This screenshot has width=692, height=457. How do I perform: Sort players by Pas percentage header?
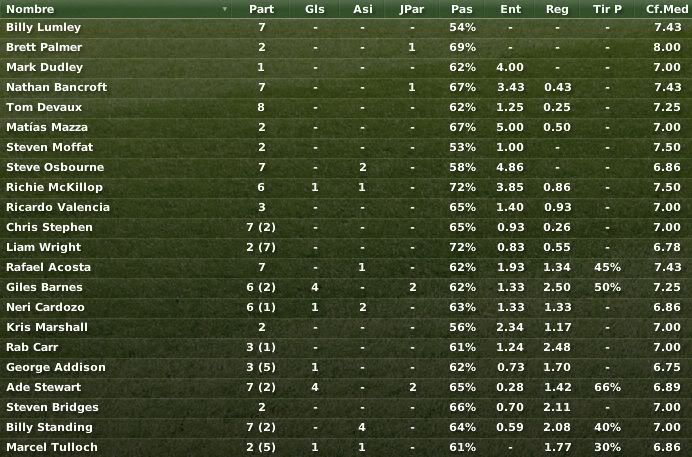(x=462, y=9)
